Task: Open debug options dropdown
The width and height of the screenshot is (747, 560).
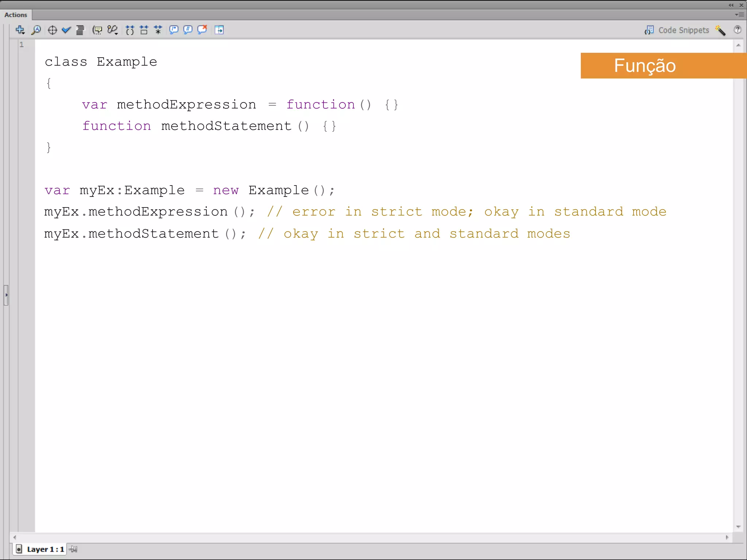Action: (x=113, y=30)
